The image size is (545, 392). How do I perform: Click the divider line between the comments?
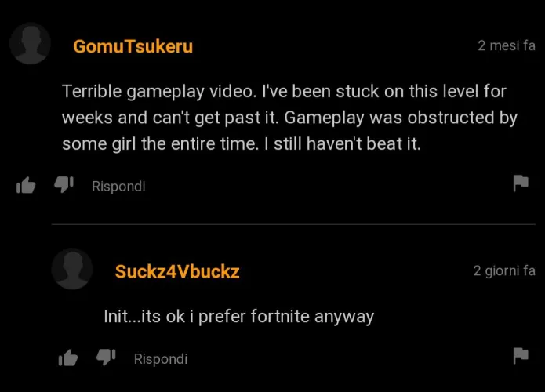coord(294,224)
